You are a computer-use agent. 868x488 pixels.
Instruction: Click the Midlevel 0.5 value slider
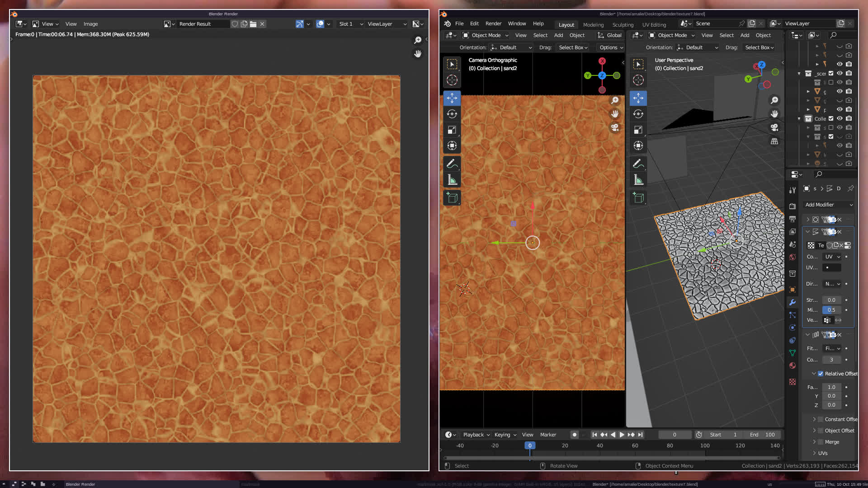pyautogui.click(x=831, y=310)
